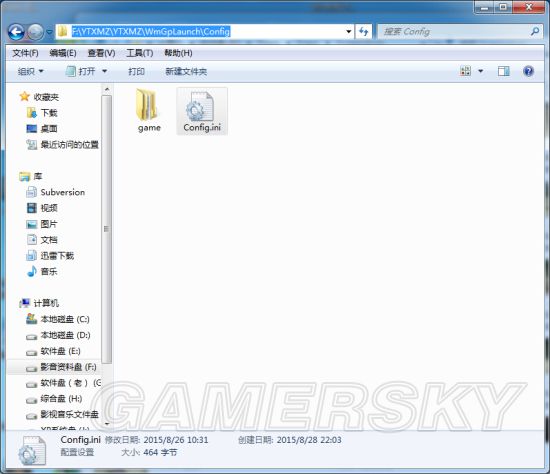The height and width of the screenshot is (474, 550).
Task: Click the 大小 464 字节 text
Action: click(x=149, y=452)
